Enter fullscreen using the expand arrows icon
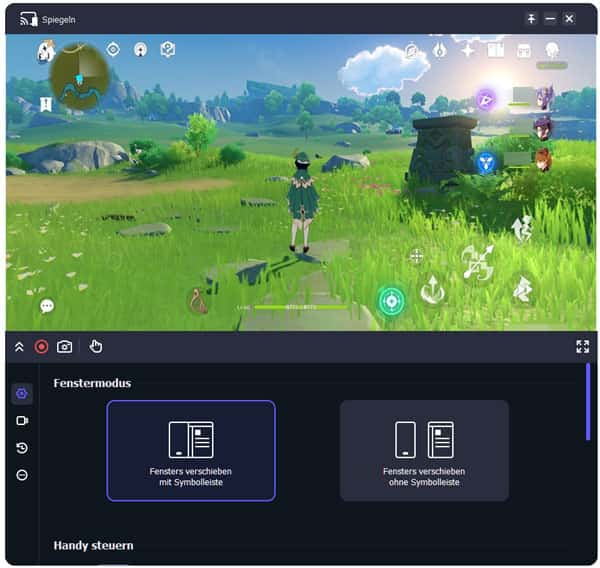The height and width of the screenshot is (568, 600). click(x=582, y=347)
